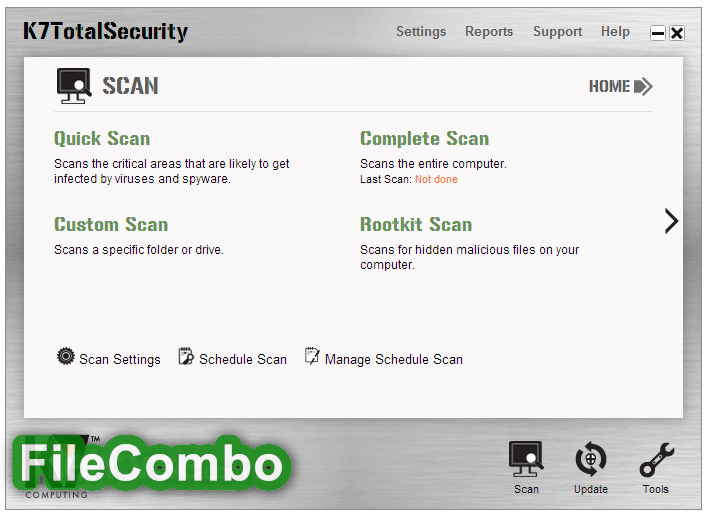Open Scan from bottom toolbar icon
The width and height of the screenshot is (706, 515).
(525, 459)
